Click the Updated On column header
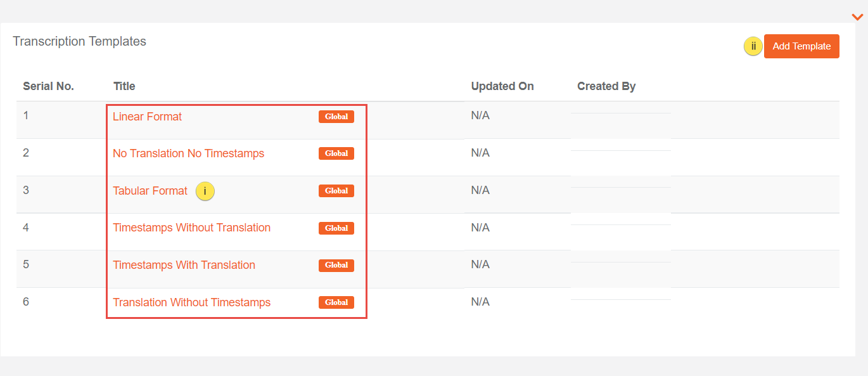 tap(502, 86)
